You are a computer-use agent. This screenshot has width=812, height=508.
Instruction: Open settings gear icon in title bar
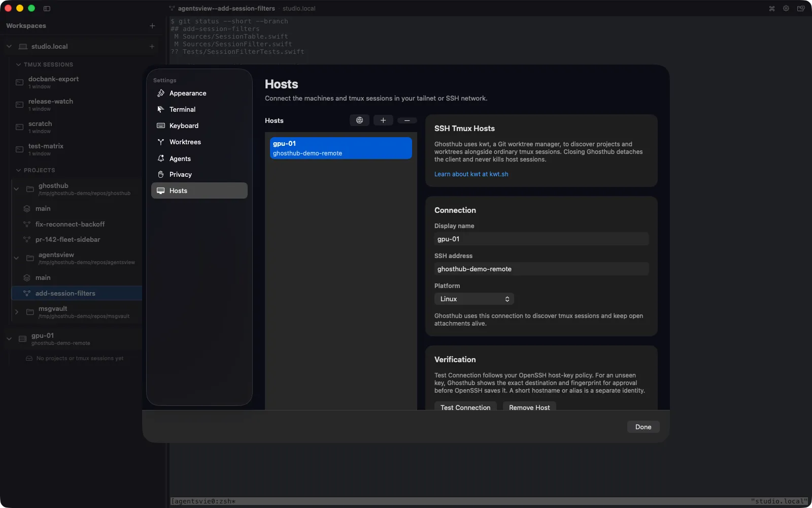coord(786,9)
